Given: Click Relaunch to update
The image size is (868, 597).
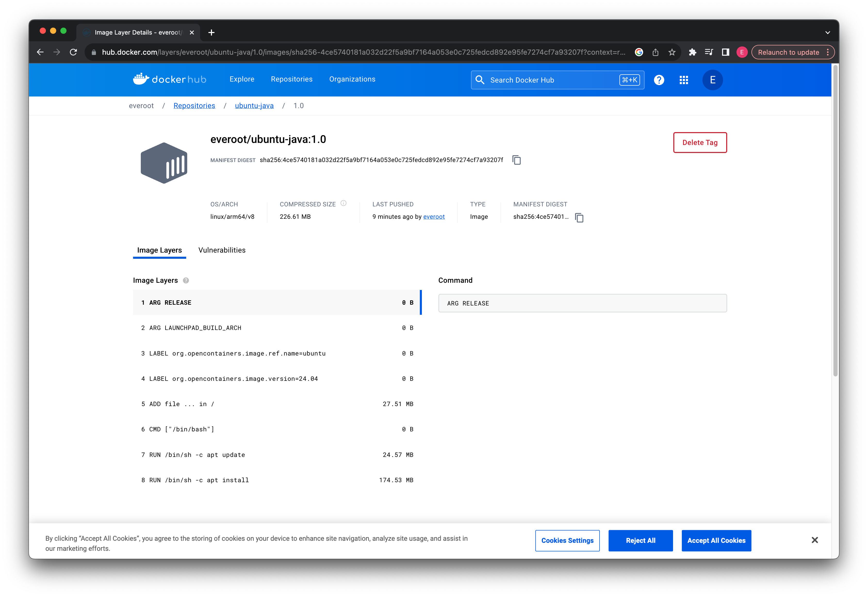Looking at the screenshot, I should (x=788, y=52).
